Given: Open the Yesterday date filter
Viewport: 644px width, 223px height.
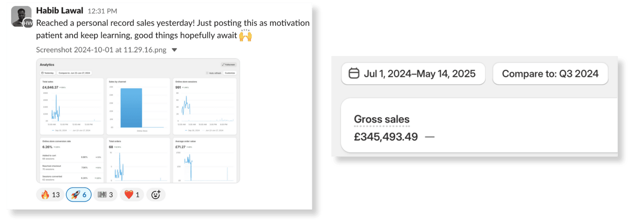Looking at the screenshot, I should (48, 73).
